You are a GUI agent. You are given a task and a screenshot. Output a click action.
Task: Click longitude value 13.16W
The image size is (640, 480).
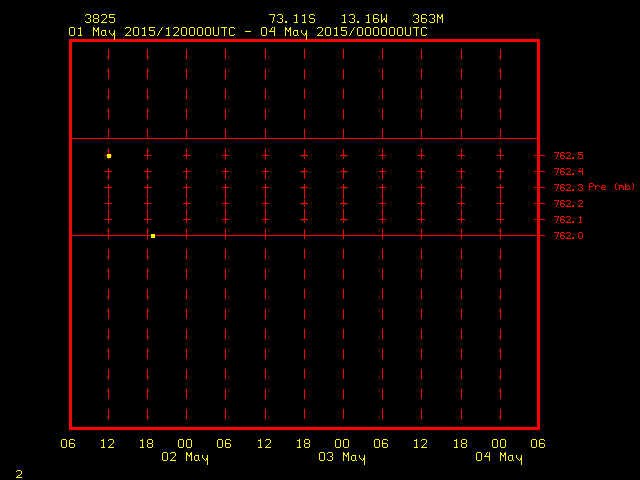click(364, 19)
